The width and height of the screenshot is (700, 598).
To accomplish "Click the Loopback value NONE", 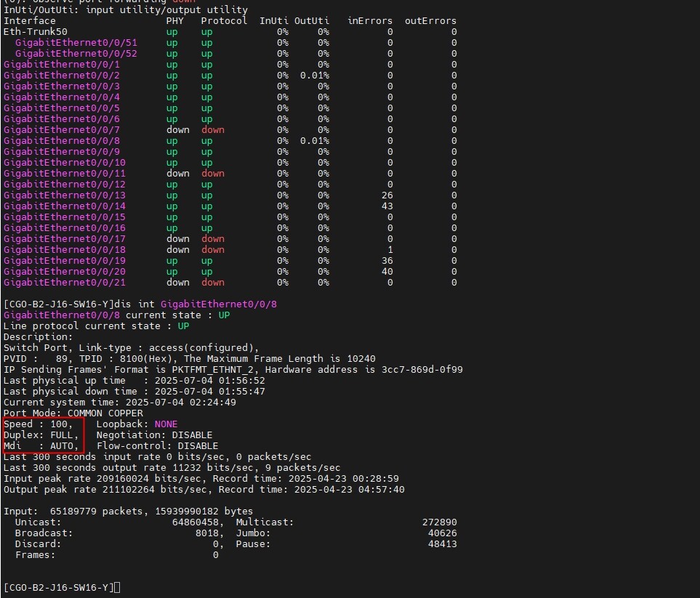I will [166, 424].
